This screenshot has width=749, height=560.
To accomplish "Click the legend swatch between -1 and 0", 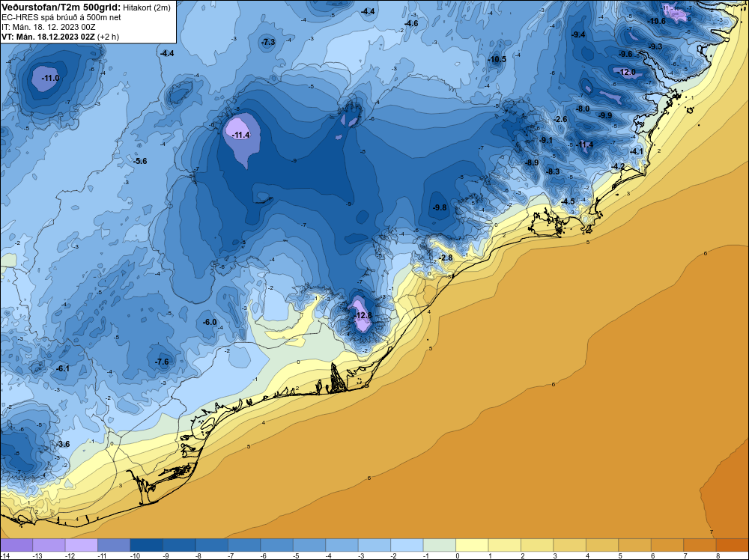I will 440,545.
